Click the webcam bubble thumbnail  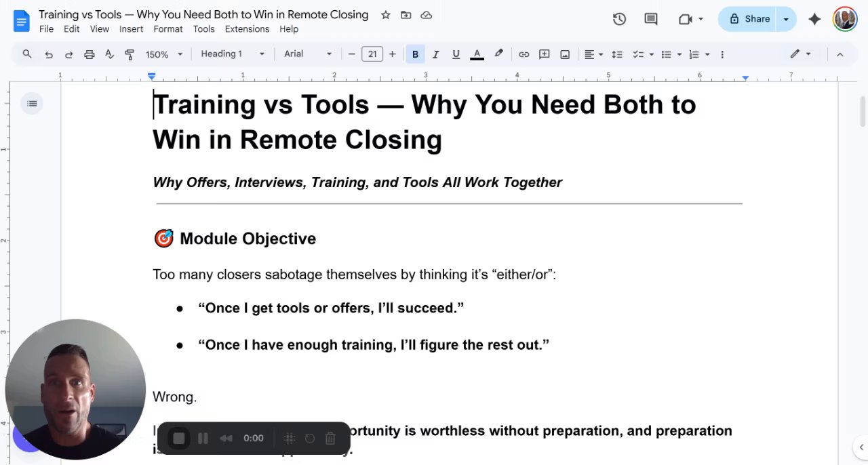pos(75,390)
